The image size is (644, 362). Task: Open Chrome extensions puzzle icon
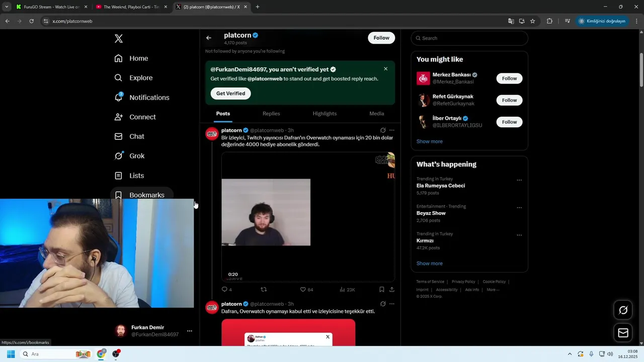coord(549,21)
